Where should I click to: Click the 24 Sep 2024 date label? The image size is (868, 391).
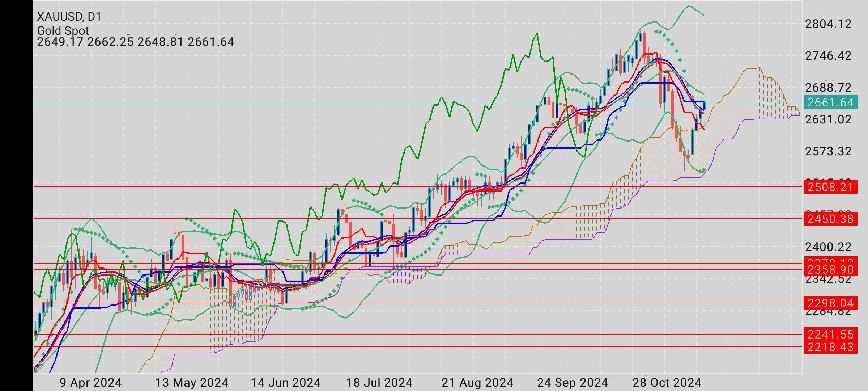click(573, 383)
